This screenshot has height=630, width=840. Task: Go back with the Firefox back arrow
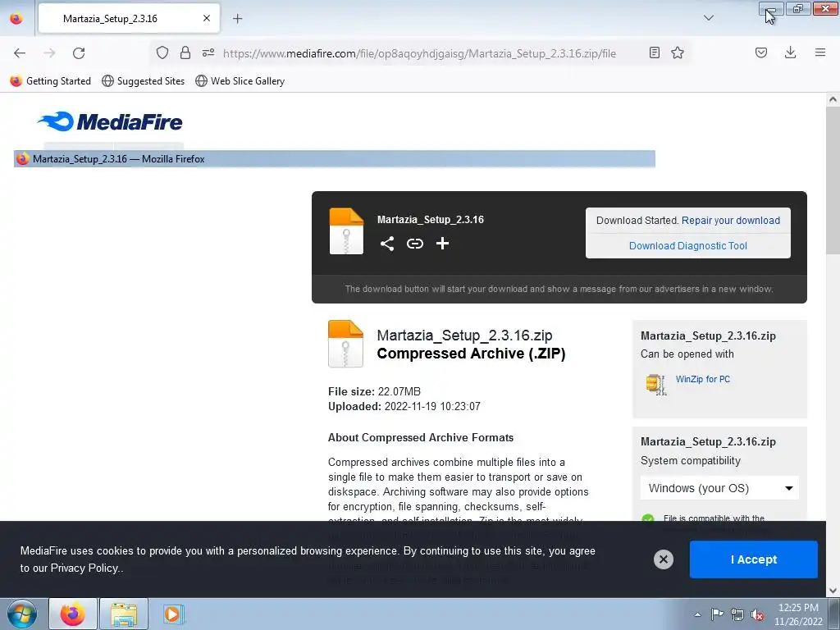tap(20, 53)
